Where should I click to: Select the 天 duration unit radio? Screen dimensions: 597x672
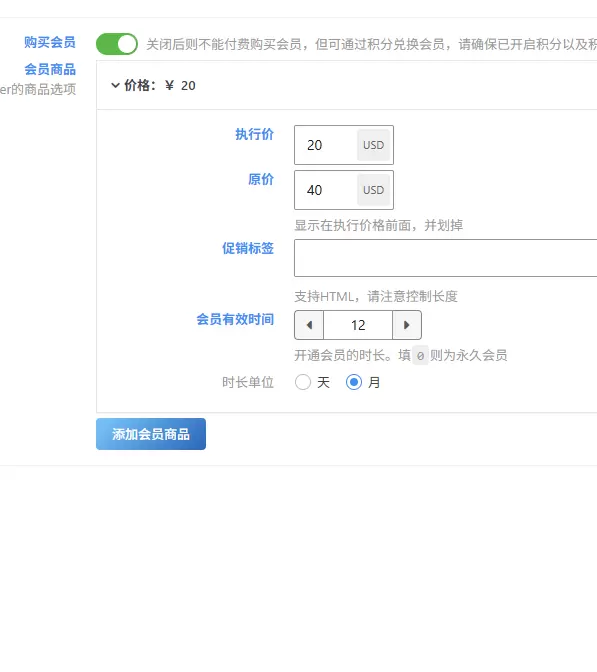pos(303,382)
